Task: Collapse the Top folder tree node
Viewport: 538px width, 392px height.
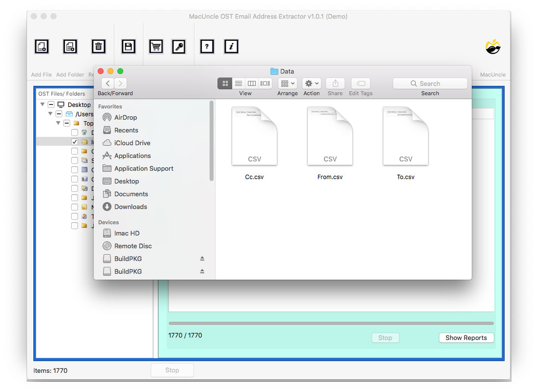Action: [58, 123]
